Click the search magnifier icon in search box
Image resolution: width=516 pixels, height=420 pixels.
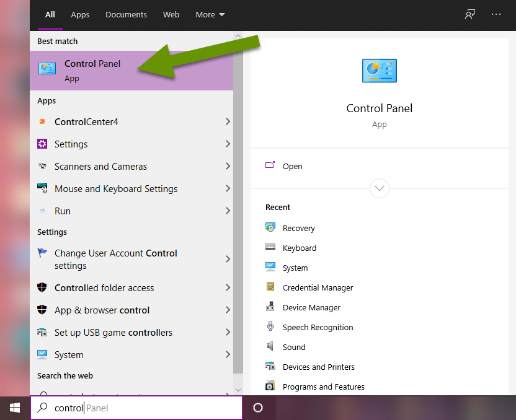(42, 408)
